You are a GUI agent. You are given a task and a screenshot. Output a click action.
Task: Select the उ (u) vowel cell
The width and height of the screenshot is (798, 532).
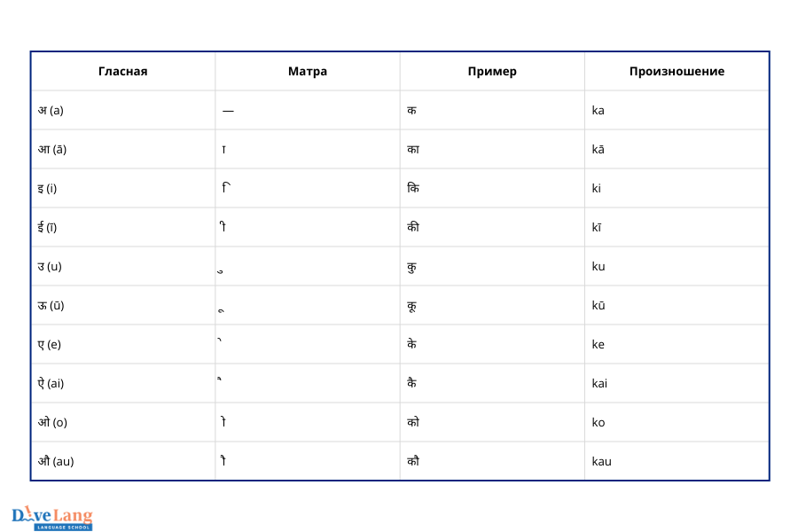click(x=123, y=266)
